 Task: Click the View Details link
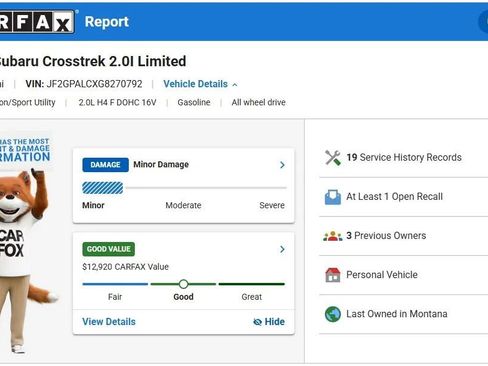(109, 322)
